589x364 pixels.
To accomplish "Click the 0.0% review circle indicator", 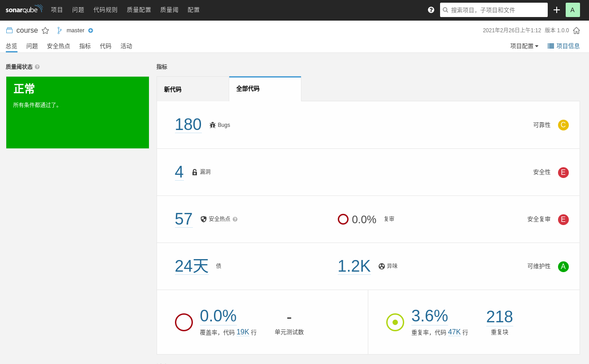I will (343, 219).
